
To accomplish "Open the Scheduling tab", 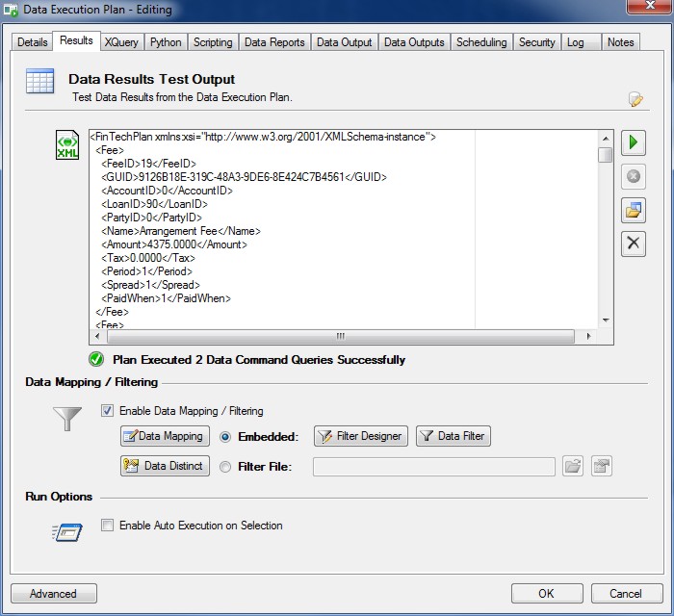I will 480,42.
